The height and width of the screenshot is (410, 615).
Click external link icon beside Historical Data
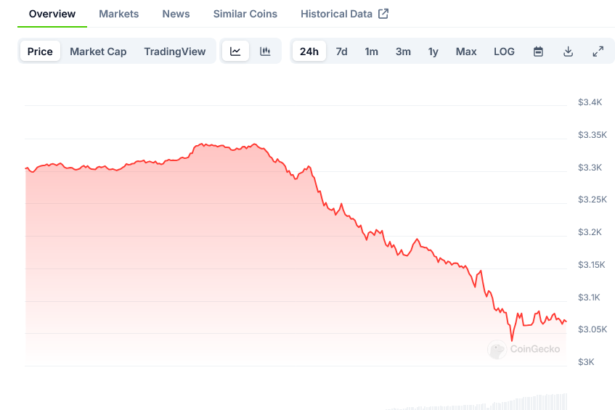383,14
